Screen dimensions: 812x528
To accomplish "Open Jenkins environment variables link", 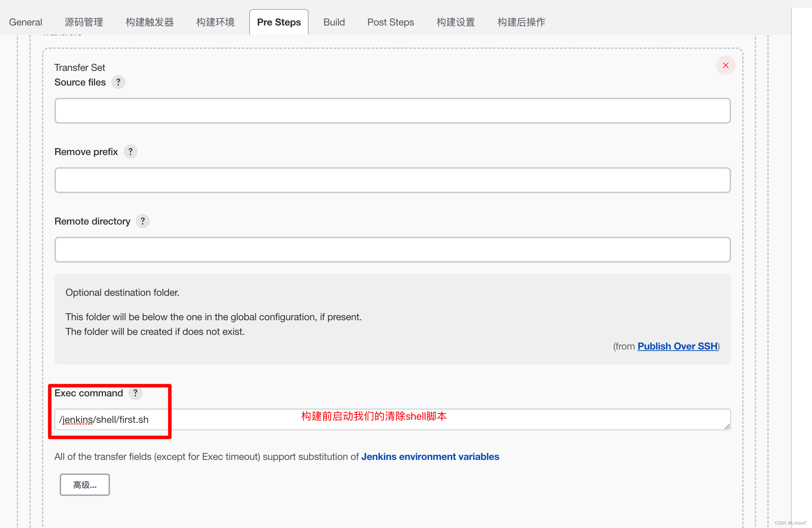I will pyautogui.click(x=430, y=456).
